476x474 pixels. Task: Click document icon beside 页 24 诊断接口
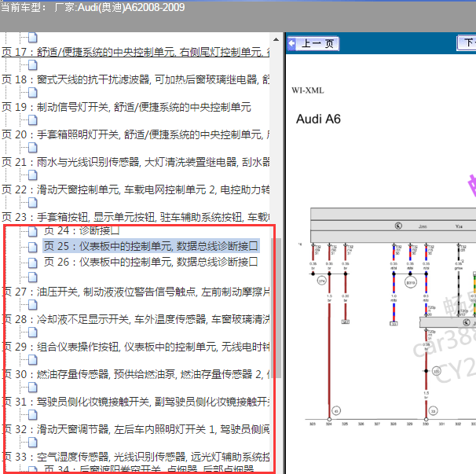pos(33,232)
